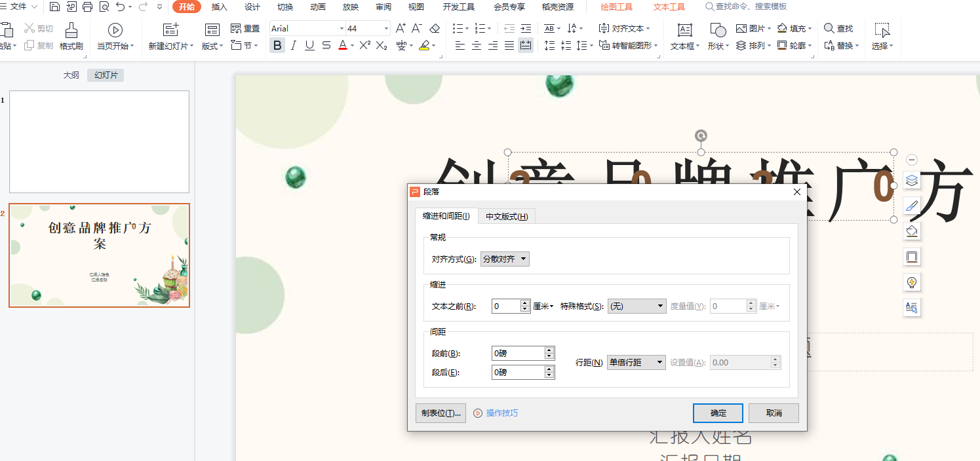This screenshot has width=980, height=461.
Task: Toggle Italic formatting
Action: click(x=293, y=45)
